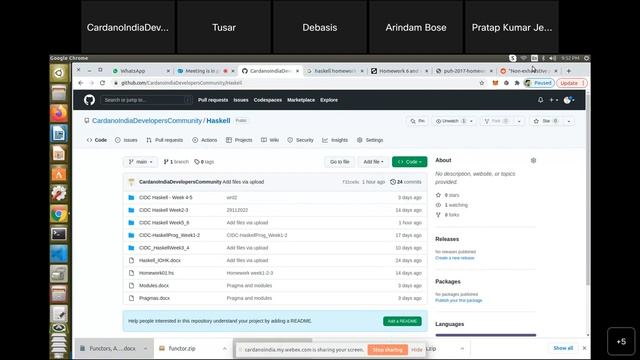The height and width of the screenshot is (360, 640).
Task: Open the 24 commits history
Action: 406,182
